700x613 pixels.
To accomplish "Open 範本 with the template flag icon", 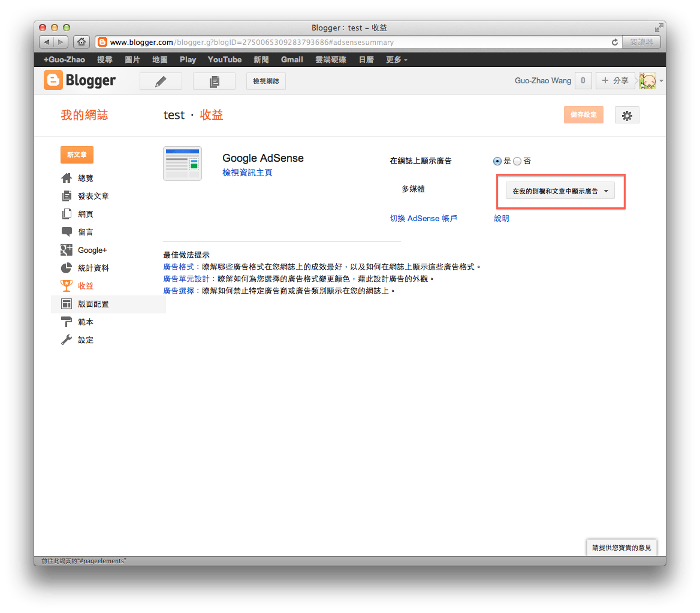I will point(66,322).
